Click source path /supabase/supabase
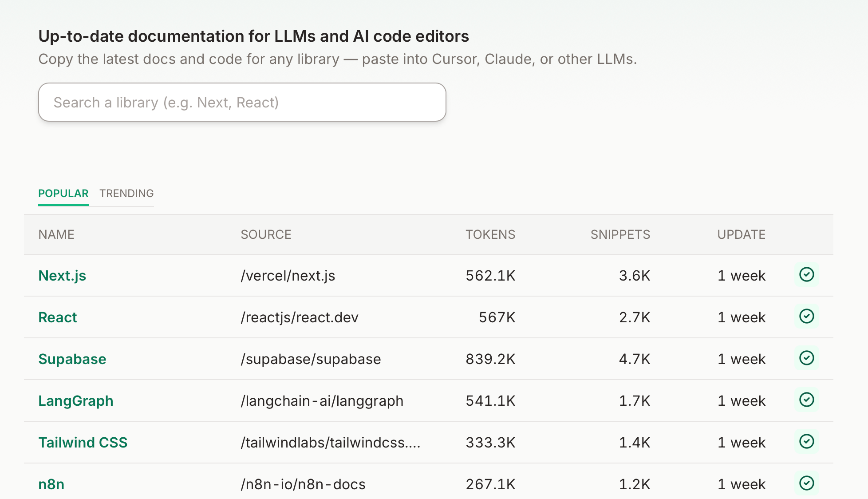Image resolution: width=868 pixels, height=499 pixels. point(311,359)
